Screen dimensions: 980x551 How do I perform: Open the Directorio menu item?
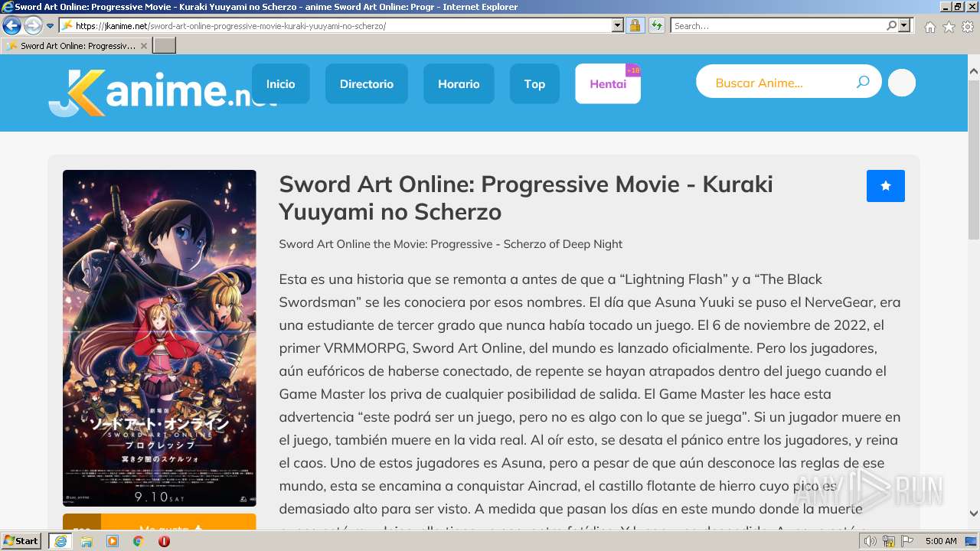pyautogui.click(x=367, y=83)
